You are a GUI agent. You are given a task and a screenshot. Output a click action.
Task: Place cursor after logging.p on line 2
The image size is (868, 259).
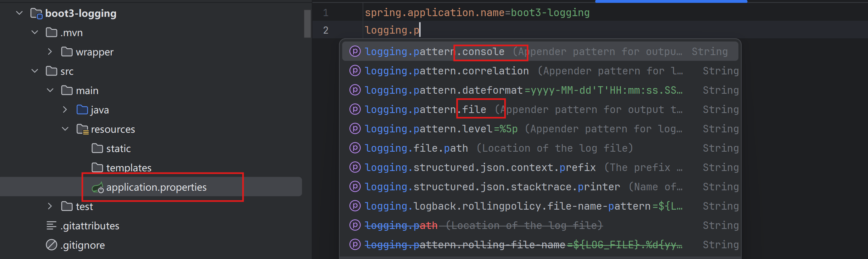coord(420,30)
